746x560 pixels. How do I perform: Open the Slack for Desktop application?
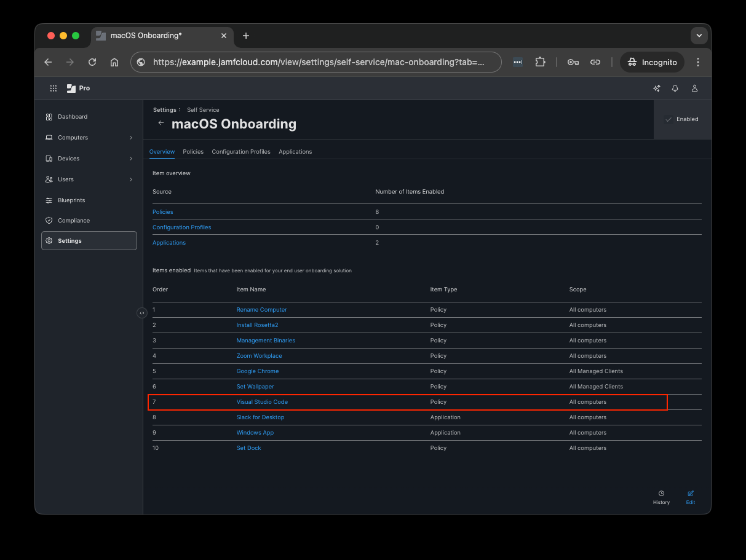click(x=261, y=417)
